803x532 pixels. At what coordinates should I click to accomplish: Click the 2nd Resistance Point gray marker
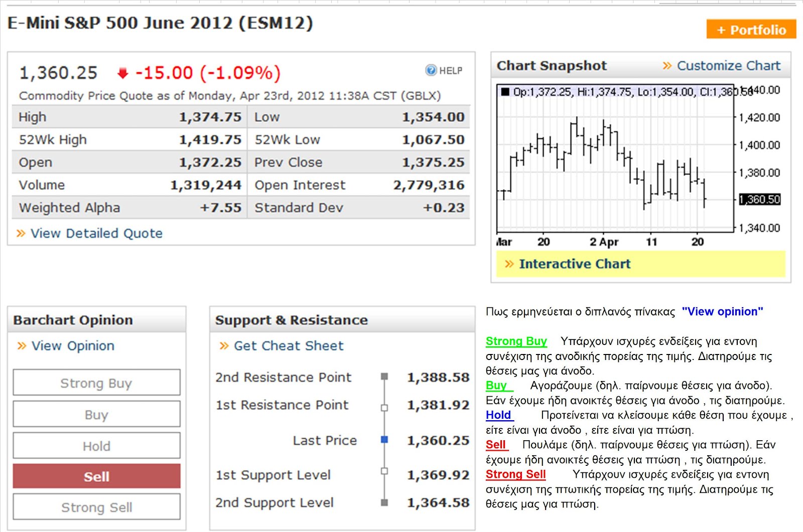coord(384,377)
